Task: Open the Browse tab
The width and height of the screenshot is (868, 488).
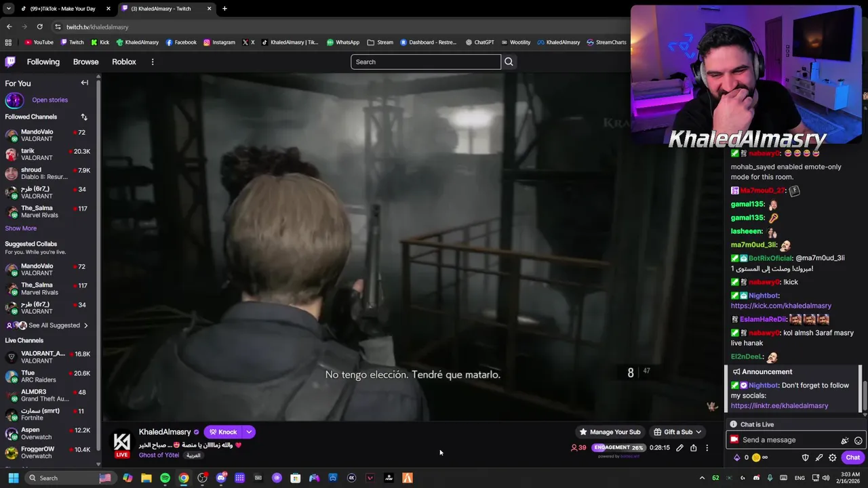Action: 86,62
